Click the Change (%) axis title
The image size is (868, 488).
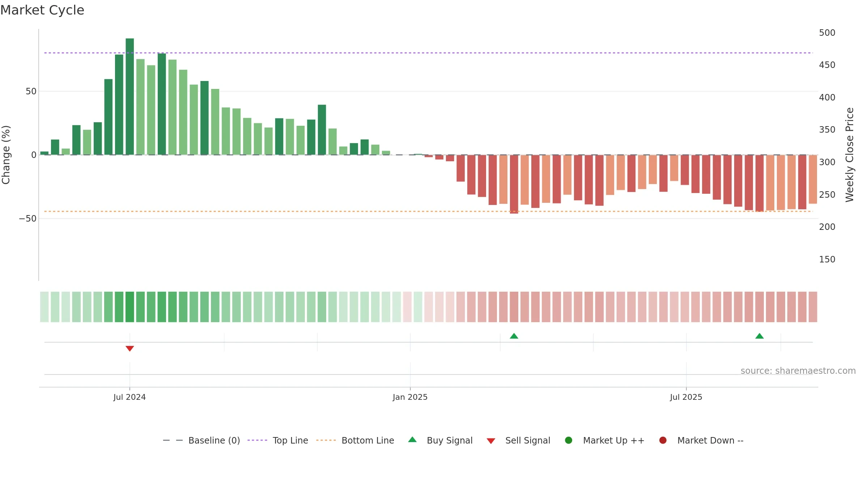6,155
